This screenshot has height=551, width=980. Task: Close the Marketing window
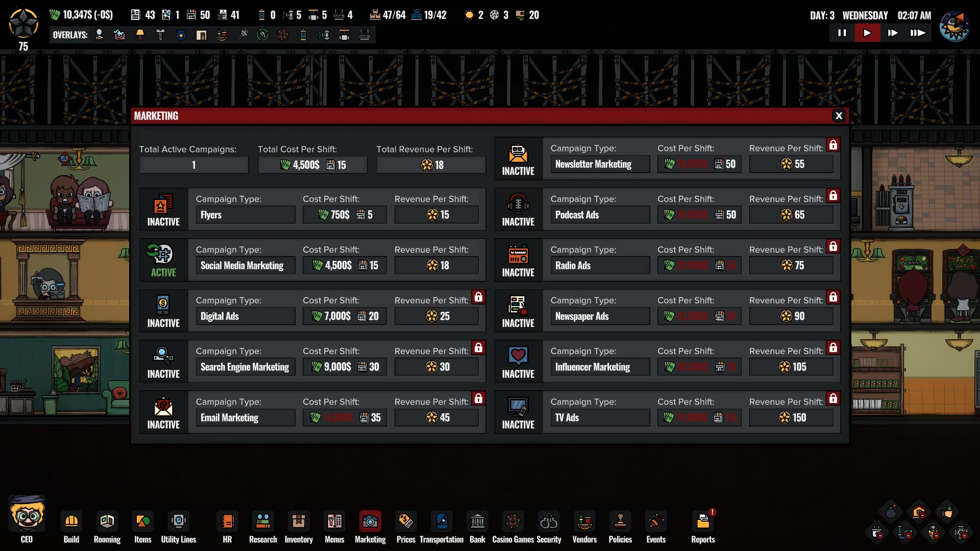[x=839, y=116]
